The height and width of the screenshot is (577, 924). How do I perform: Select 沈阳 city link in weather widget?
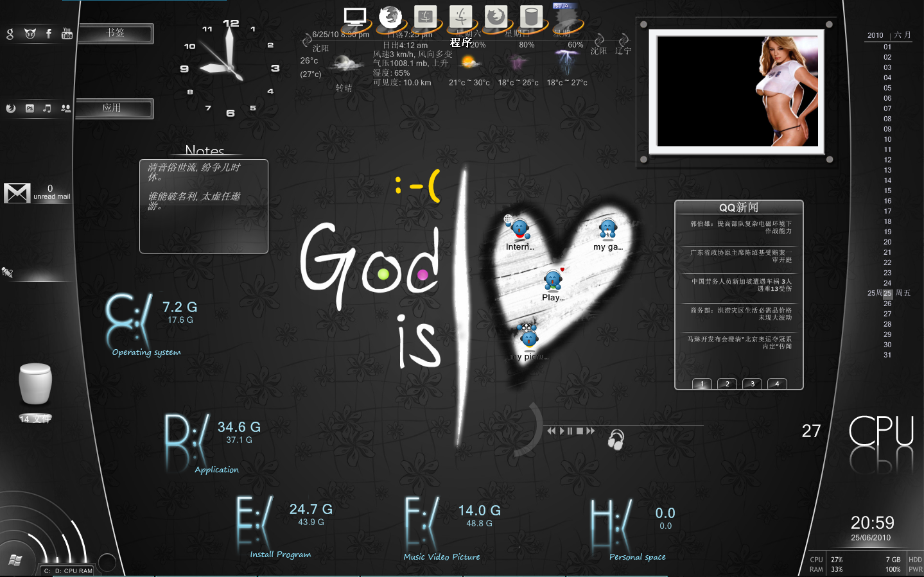coord(598,51)
